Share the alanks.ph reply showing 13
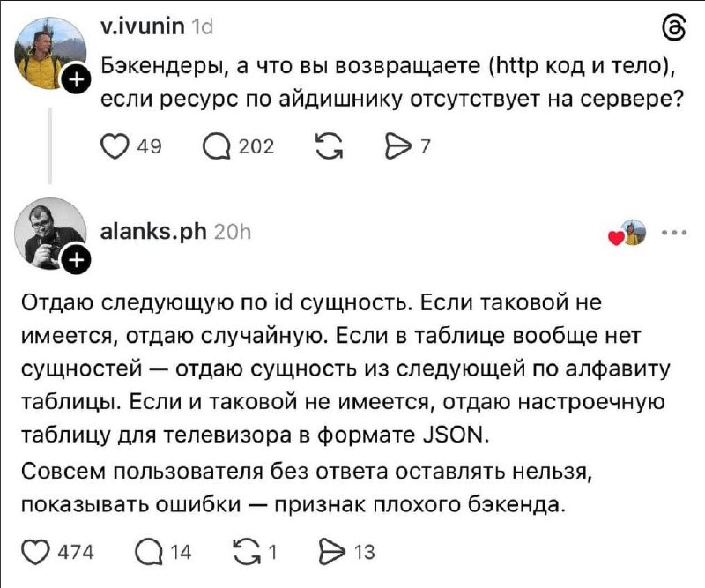This screenshot has height=588, width=705. click(x=332, y=552)
